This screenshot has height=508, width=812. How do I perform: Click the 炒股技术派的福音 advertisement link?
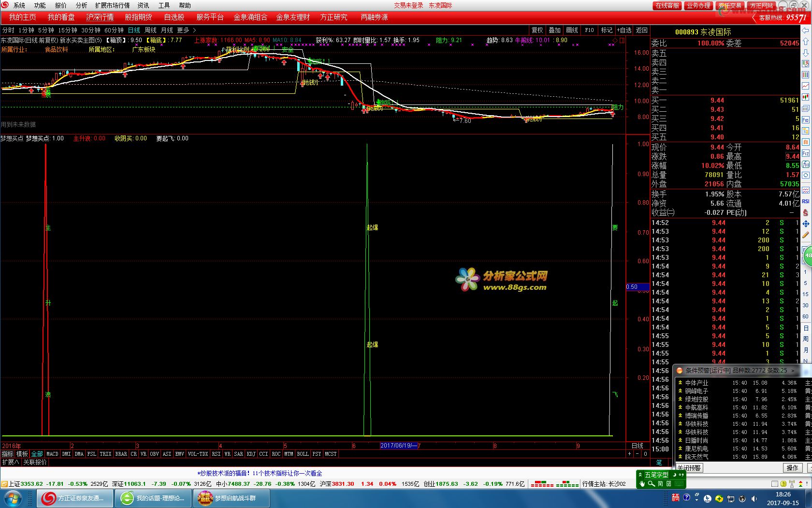(260, 473)
